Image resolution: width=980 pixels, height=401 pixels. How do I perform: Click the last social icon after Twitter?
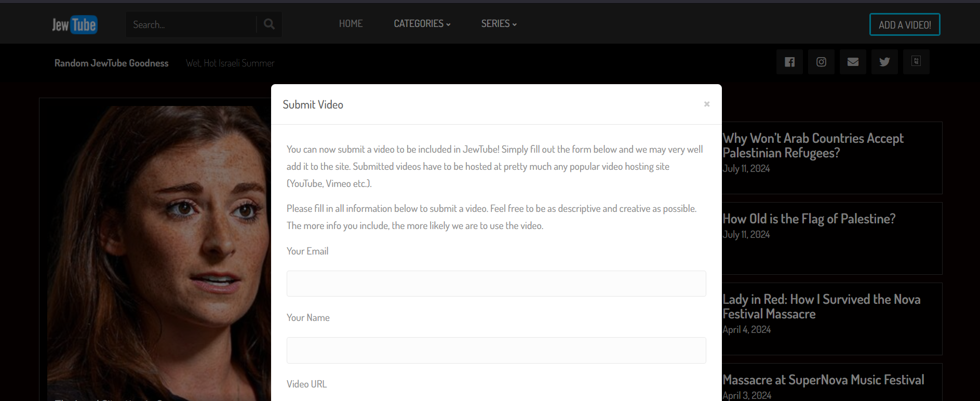[916, 62]
